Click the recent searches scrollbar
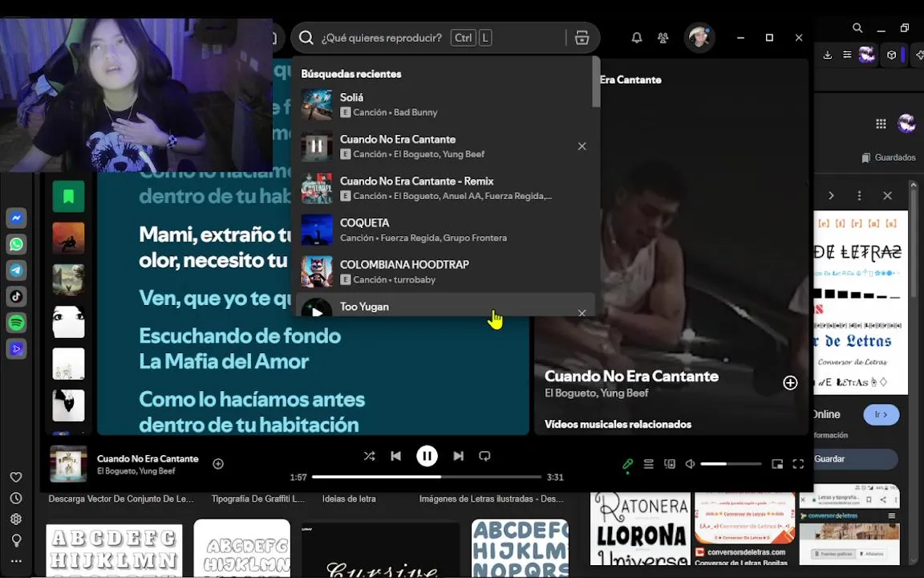 click(597, 83)
